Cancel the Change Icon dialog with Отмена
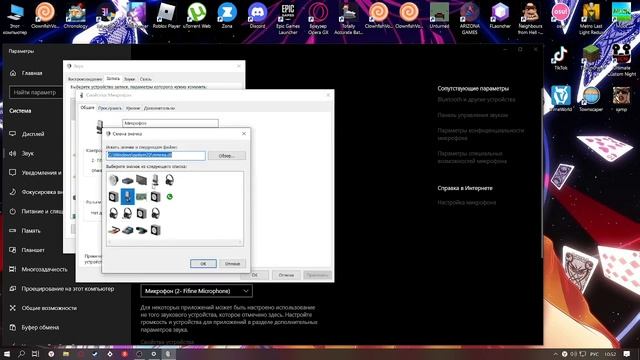The height and width of the screenshot is (360, 640). (232, 264)
